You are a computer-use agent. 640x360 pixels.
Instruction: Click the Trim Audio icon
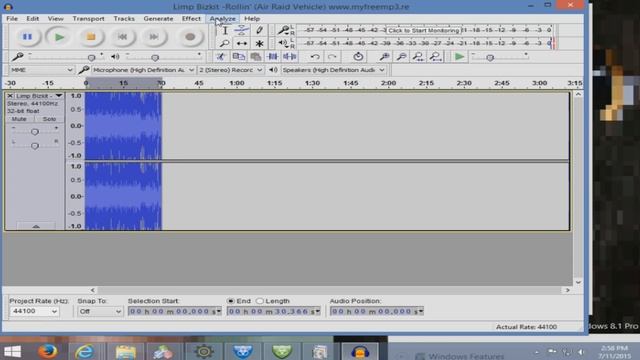coord(273,57)
